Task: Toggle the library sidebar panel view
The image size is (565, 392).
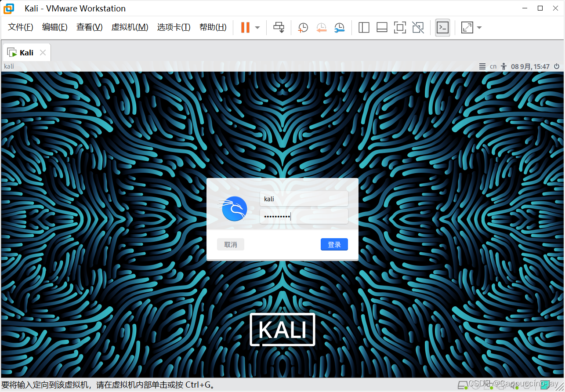Action: point(364,28)
